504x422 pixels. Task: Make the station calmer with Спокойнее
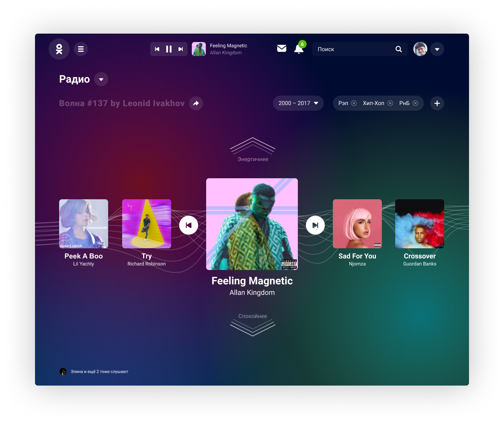[x=253, y=325]
